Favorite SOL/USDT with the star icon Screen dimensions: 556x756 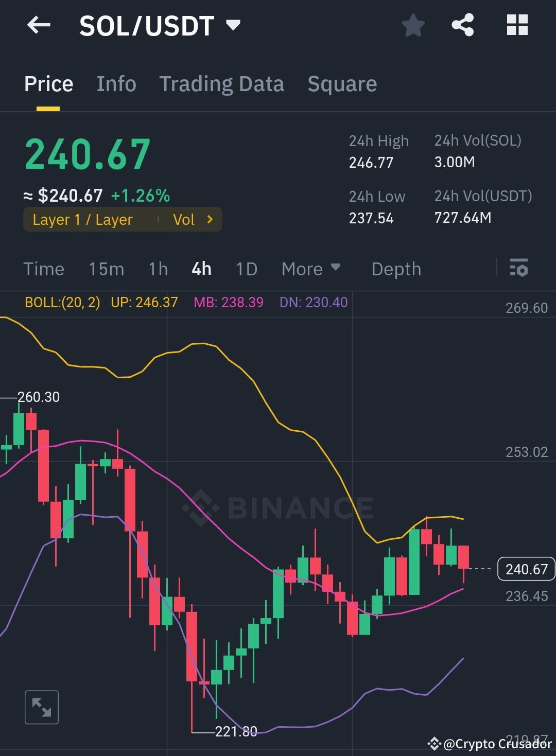click(x=413, y=25)
